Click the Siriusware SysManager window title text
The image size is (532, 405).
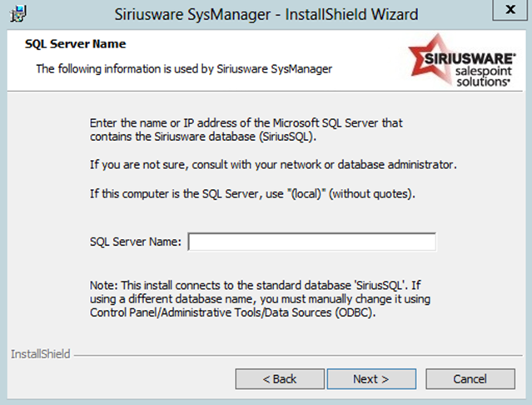[264, 14]
